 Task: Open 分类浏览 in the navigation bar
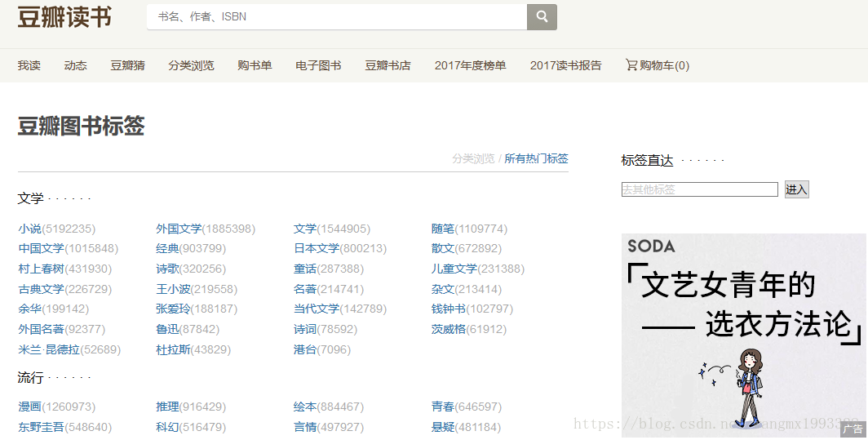(x=191, y=65)
